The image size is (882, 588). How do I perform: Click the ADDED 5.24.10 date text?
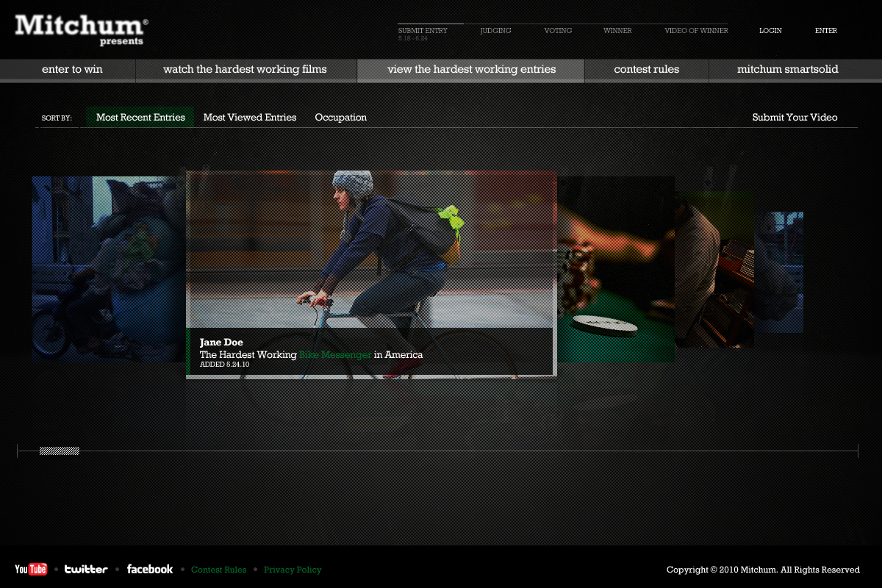pyautogui.click(x=225, y=365)
